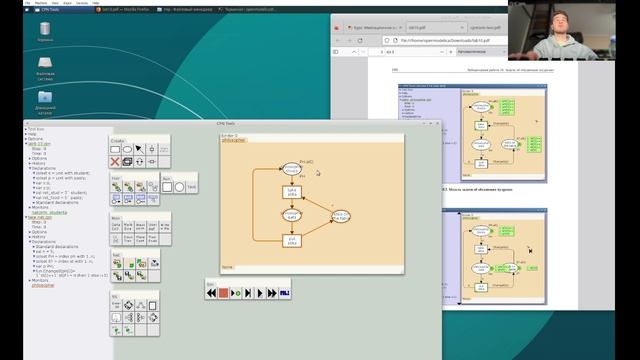This screenshot has height=360, width=640.
Task: Open the Help menu in the top bar
Action: [x=96, y=3]
